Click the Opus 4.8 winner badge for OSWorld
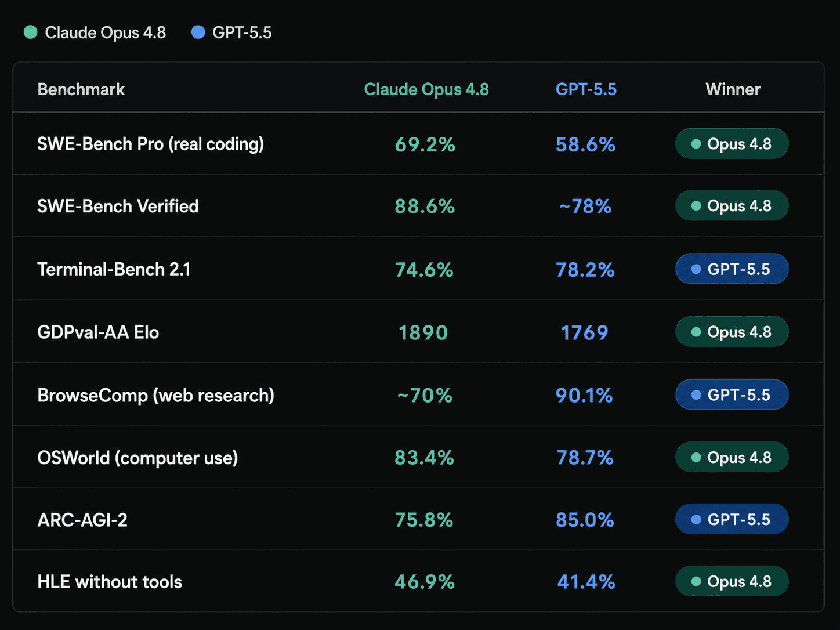Viewport: 840px width, 630px height. pos(732,457)
